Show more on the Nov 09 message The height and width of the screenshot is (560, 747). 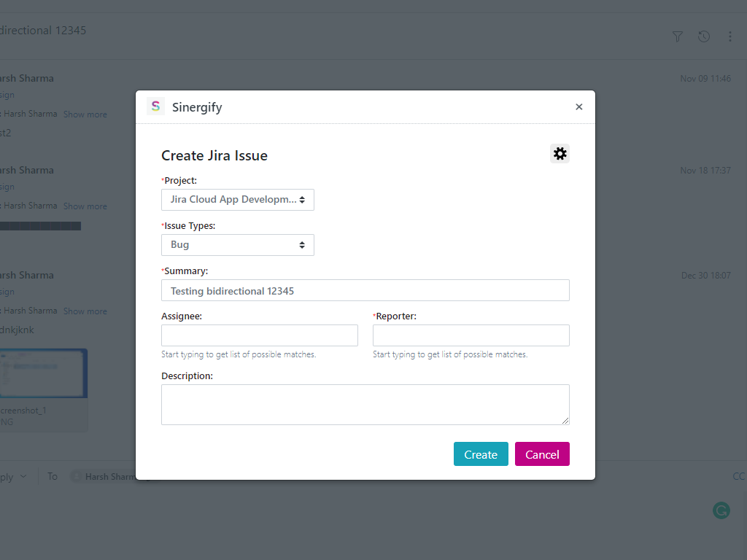85,114
